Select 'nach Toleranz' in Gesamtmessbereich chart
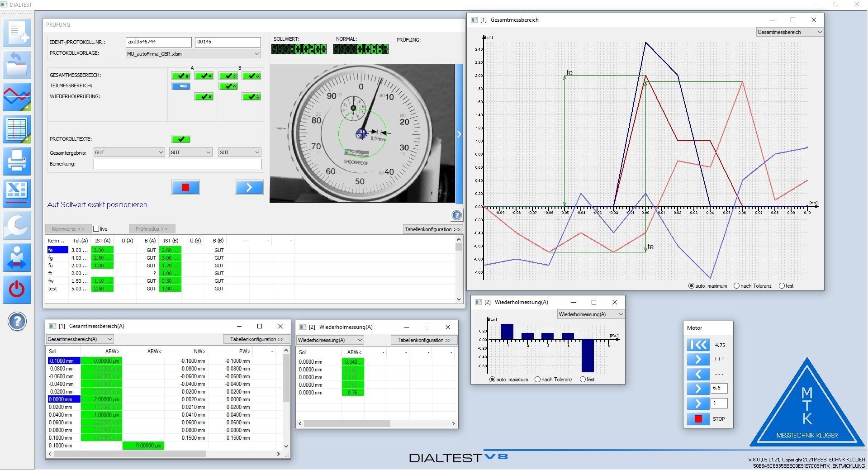Image resolution: width=868 pixels, height=470 pixels. (736, 286)
